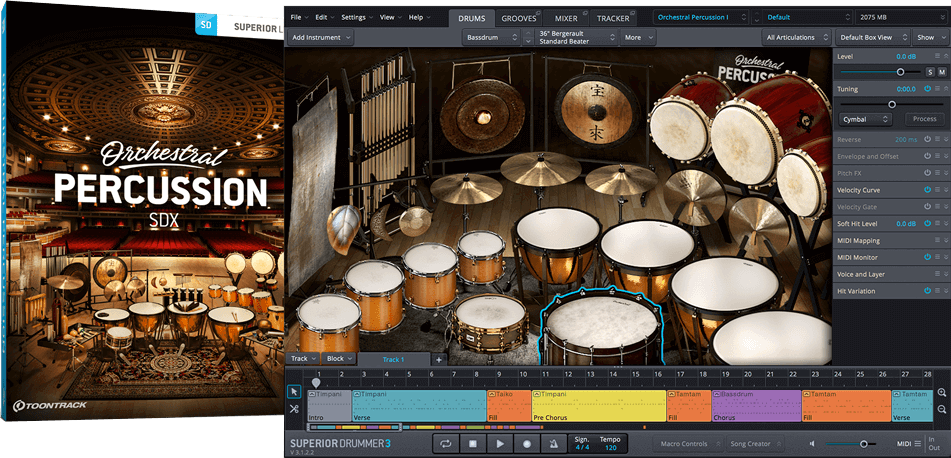The height and width of the screenshot is (458, 951).
Task: Toggle the Velocity Curve power button
Action: tap(927, 190)
